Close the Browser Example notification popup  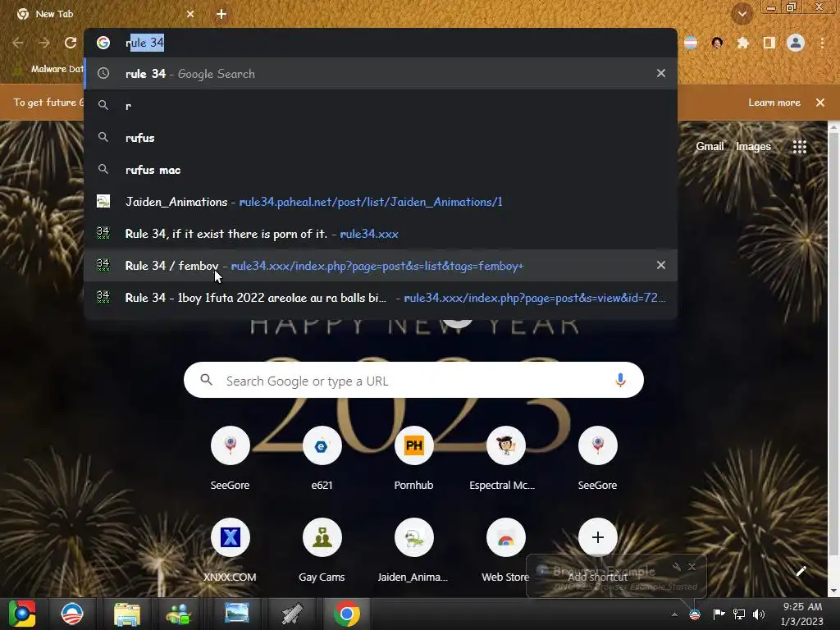pyautogui.click(x=692, y=567)
